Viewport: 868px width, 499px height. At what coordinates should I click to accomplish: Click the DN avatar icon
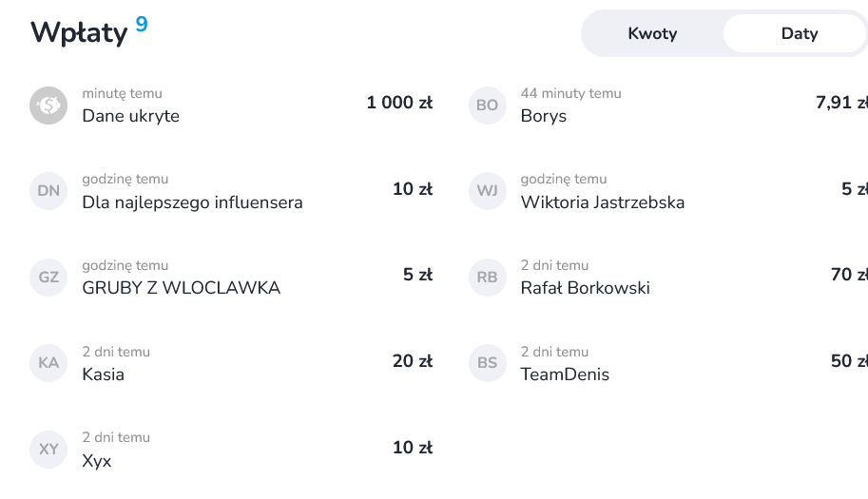48,191
